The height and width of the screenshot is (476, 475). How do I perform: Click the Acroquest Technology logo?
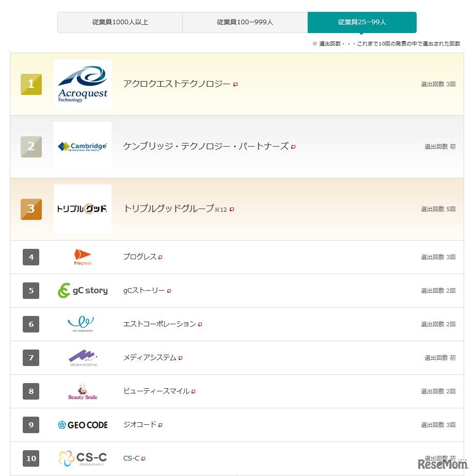click(83, 84)
